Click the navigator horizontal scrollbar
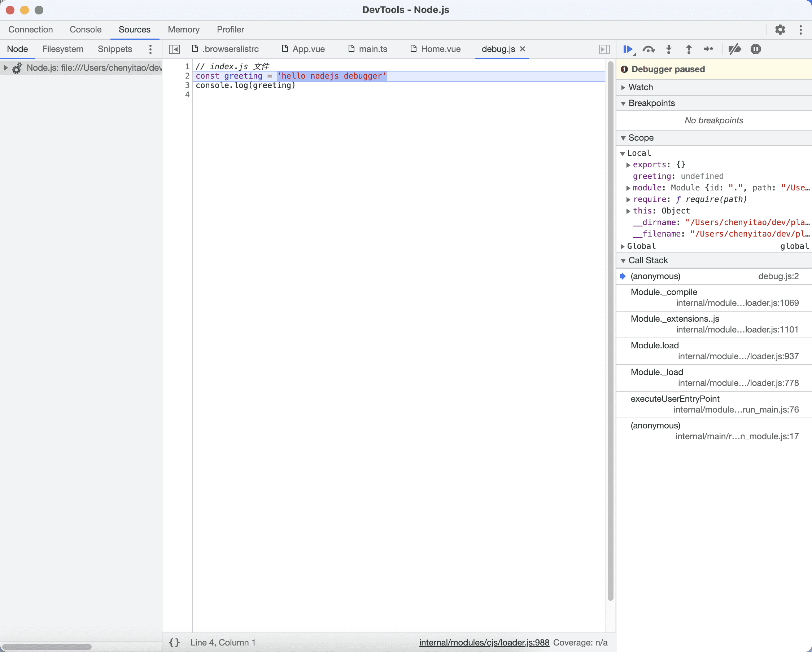The height and width of the screenshot is (652, 812). tap(47, 647)
